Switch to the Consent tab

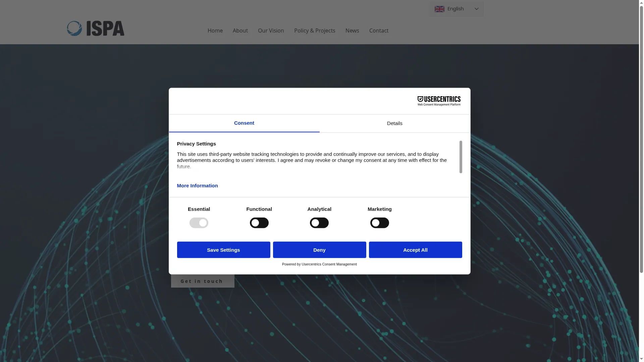pos(244,123)
